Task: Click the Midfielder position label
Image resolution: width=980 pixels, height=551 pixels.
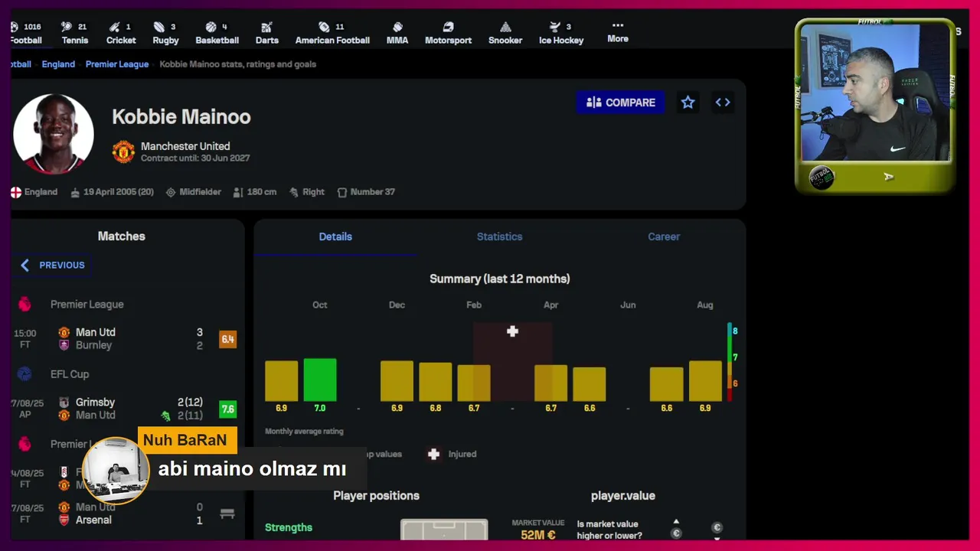Action: pos(200,192)
